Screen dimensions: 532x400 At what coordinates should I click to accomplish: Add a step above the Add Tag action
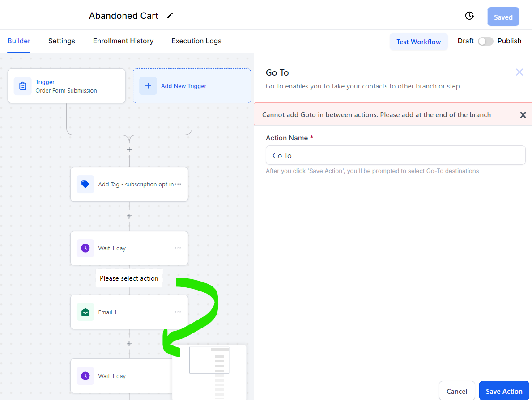[129, 149]
